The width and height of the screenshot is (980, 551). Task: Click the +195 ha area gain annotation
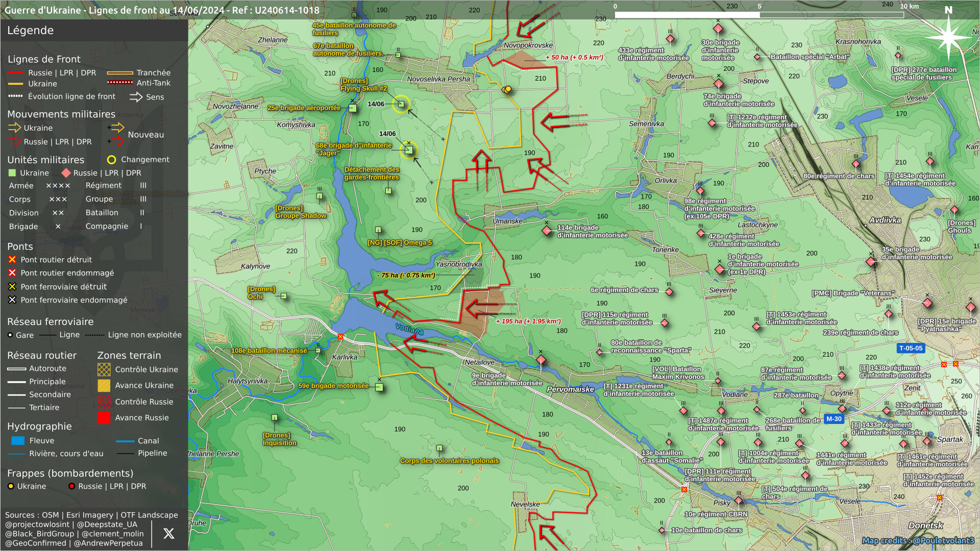[528, 321]
